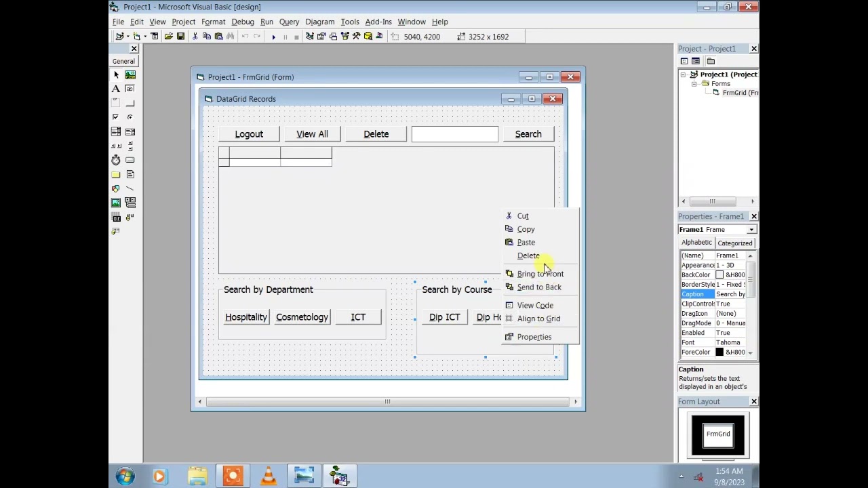Open the File menu
The image size is (868, 488).
point(118,22)
